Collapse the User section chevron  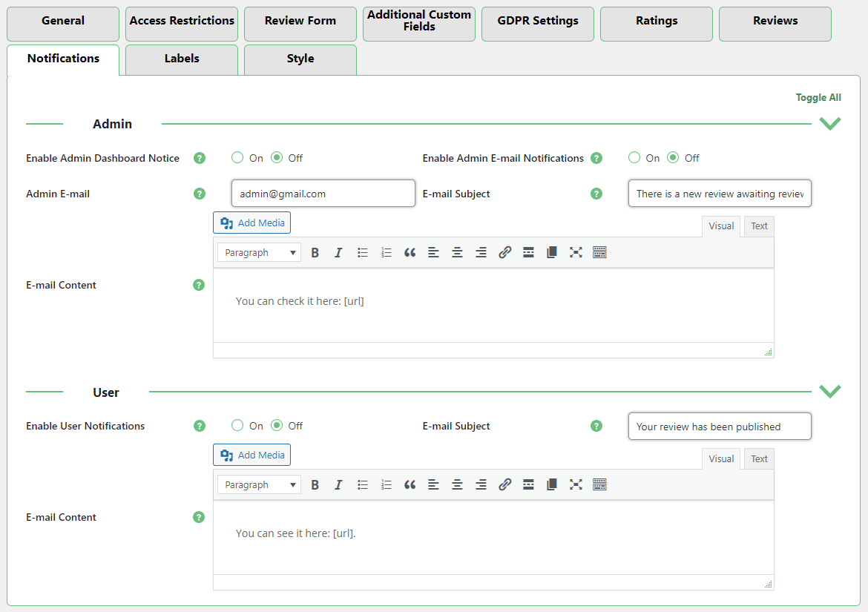pos(830,391)
